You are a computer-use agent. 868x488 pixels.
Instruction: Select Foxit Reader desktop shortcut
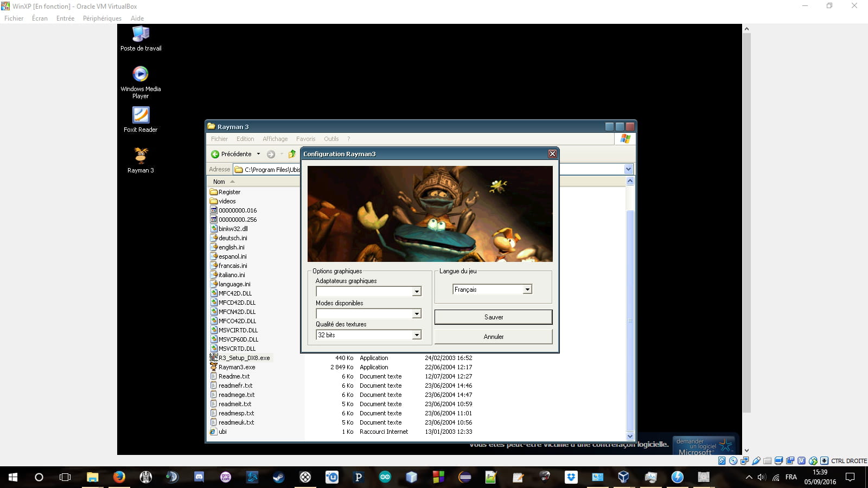pyautogui.click(x=141, y=119)
